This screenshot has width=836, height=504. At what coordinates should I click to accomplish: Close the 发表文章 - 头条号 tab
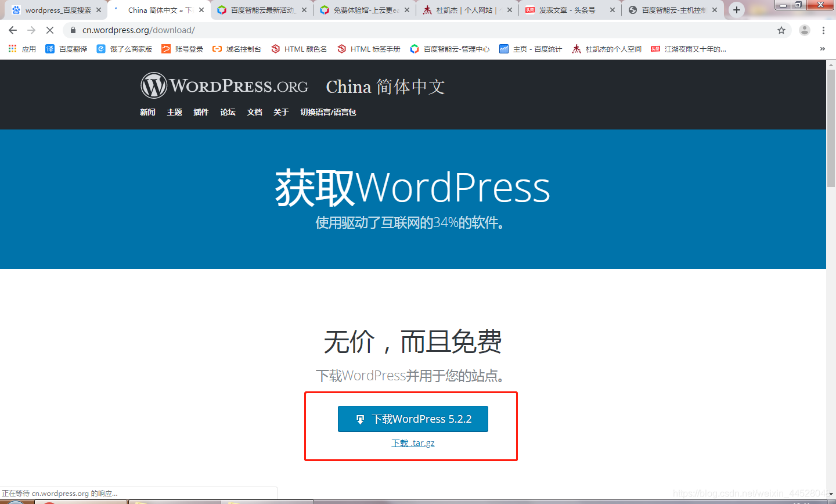coord(612,10)
